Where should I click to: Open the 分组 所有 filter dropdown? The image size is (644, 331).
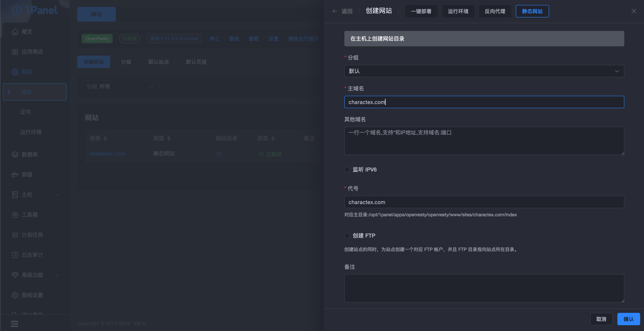120,87
